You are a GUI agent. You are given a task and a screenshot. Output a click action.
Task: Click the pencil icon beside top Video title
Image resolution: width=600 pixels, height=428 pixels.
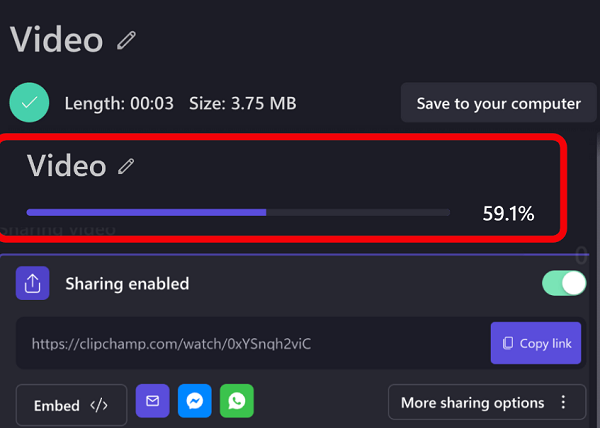pyautogui.click(x=126, y=40)
